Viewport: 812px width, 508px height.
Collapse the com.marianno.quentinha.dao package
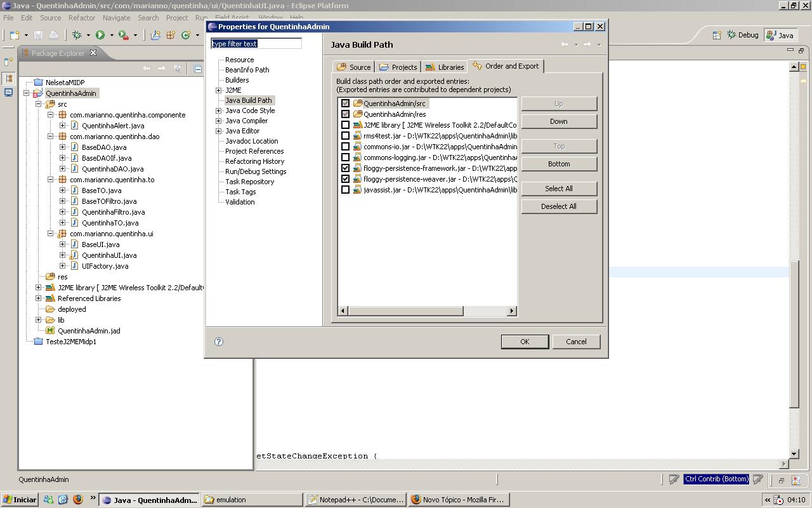click(x=51, y=137)
